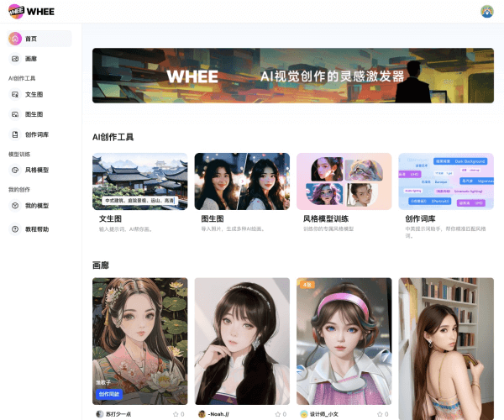Click the 风格模型 sidebar icon
Image resolution: width=504 pixels, height=420 pixels.
coord(15,170)
